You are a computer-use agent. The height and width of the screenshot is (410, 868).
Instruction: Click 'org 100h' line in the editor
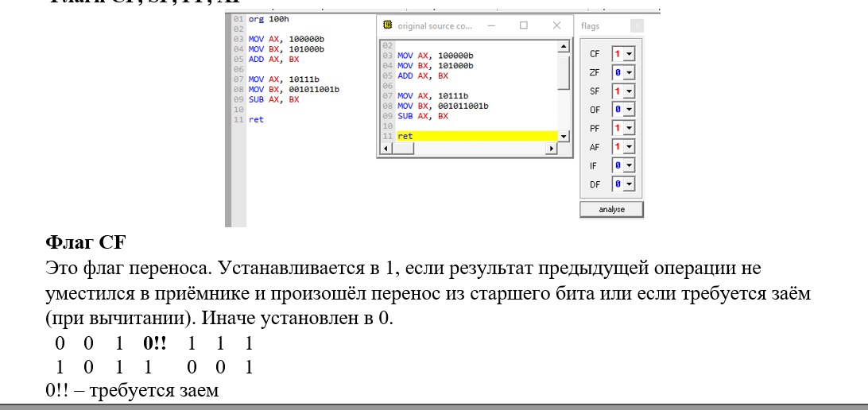coord(269,19)
